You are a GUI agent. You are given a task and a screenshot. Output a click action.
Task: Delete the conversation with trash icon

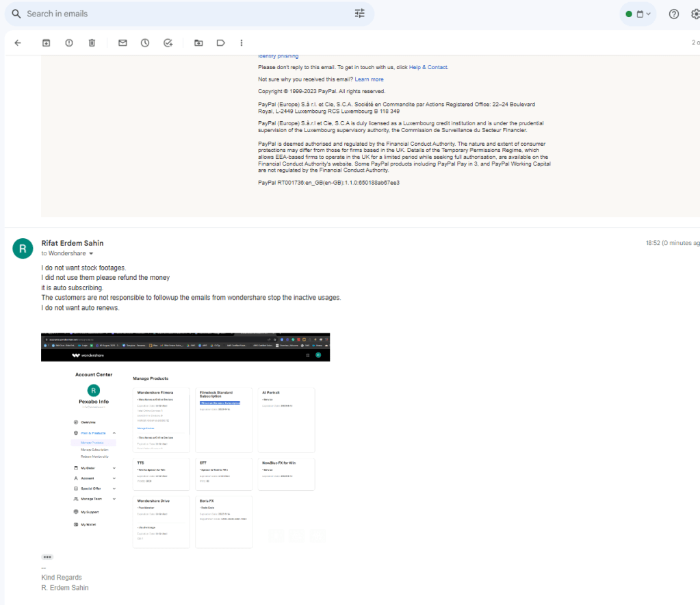pos(92,43)
